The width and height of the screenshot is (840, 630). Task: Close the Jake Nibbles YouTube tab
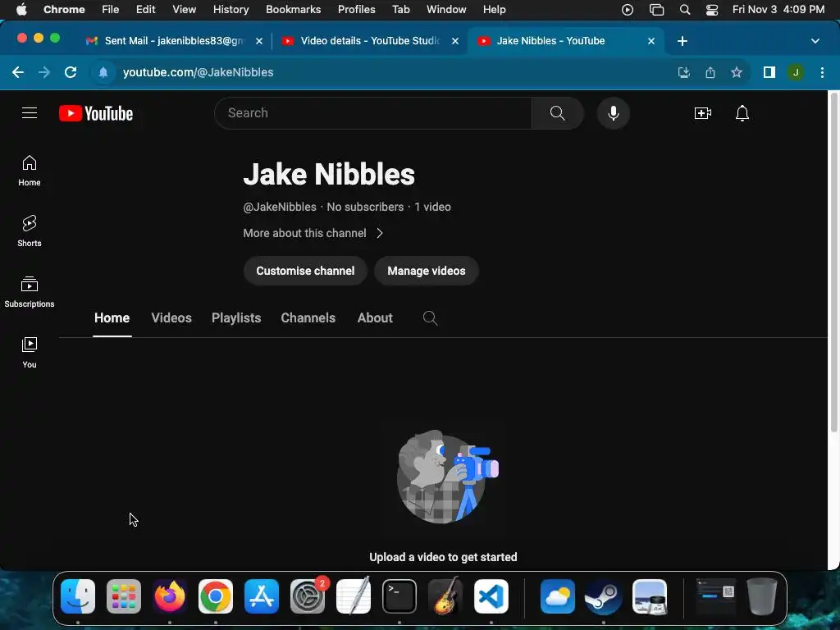pyautogui.click(x=651, y=41)
